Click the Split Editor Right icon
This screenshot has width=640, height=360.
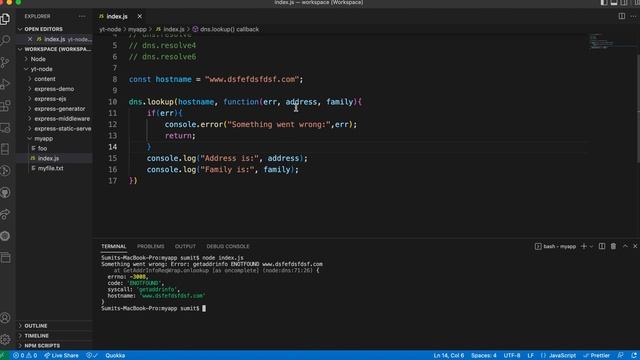pos(622,16)
